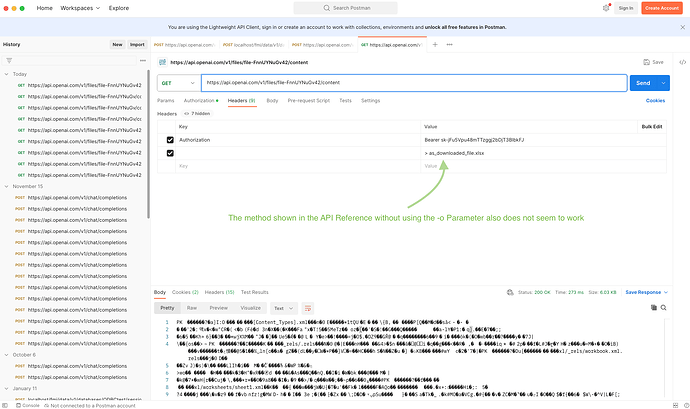The image size is (690, 409).
Task: Toggle the sidebar icon in the status bar
Action: click(5, 405)
